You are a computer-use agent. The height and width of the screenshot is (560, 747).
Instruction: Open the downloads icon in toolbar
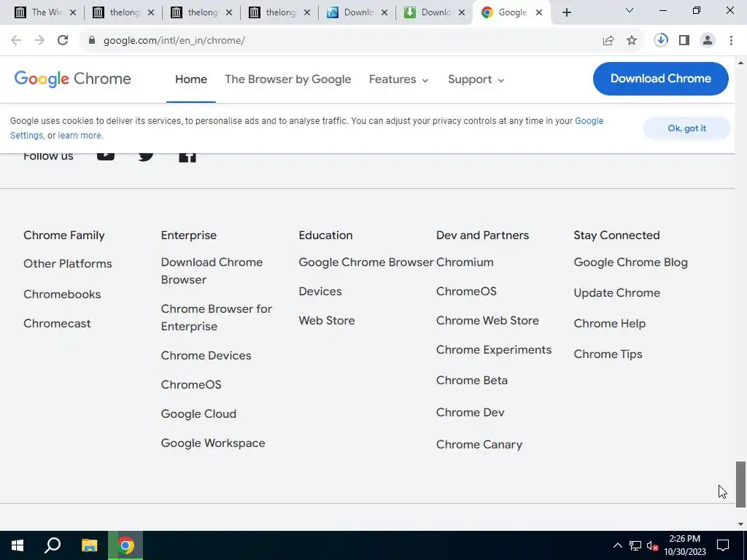click(661, 41)
